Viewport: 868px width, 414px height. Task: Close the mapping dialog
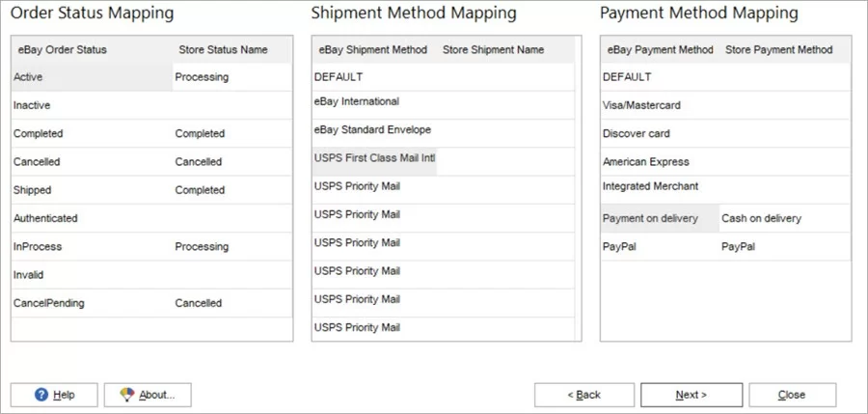[x=792, y=395]
